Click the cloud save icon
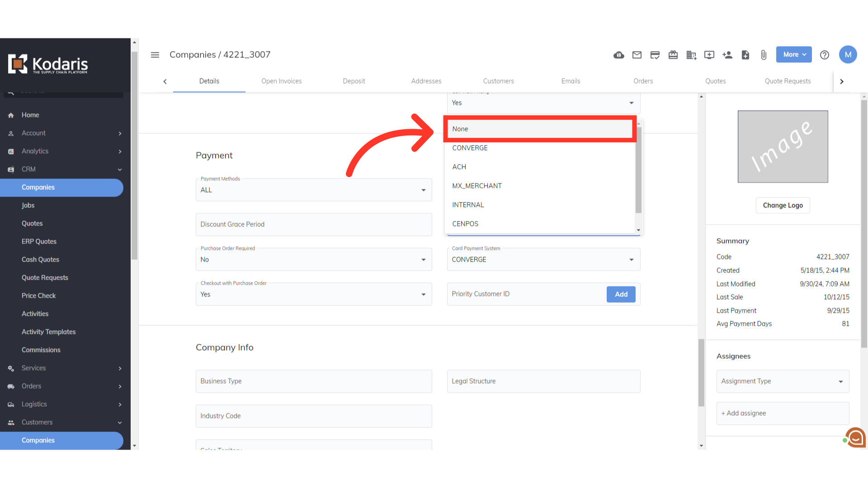Screen dimensions: 868x488 click(618, 55)
